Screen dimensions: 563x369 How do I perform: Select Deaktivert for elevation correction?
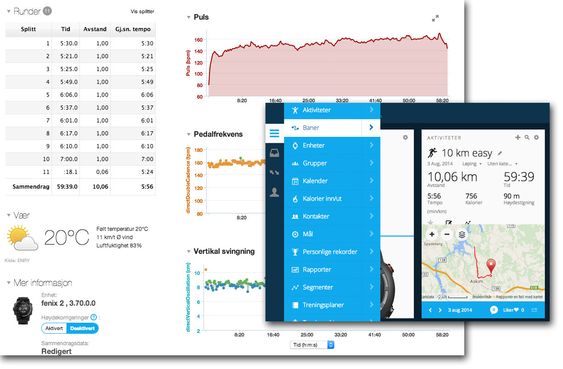point(83,328)
